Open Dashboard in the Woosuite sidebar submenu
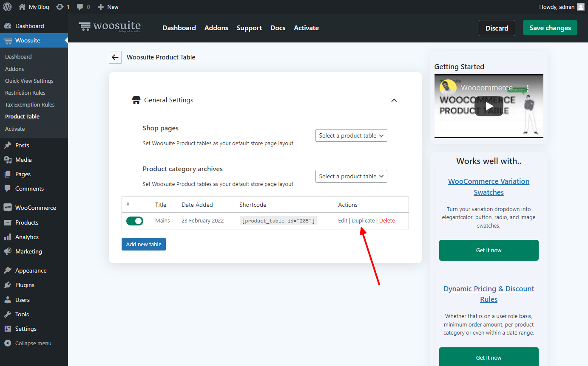 18,56
